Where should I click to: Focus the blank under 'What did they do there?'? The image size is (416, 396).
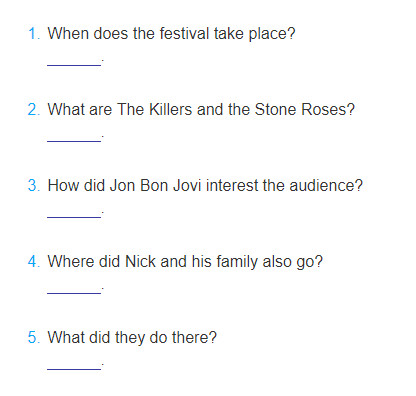74,367
